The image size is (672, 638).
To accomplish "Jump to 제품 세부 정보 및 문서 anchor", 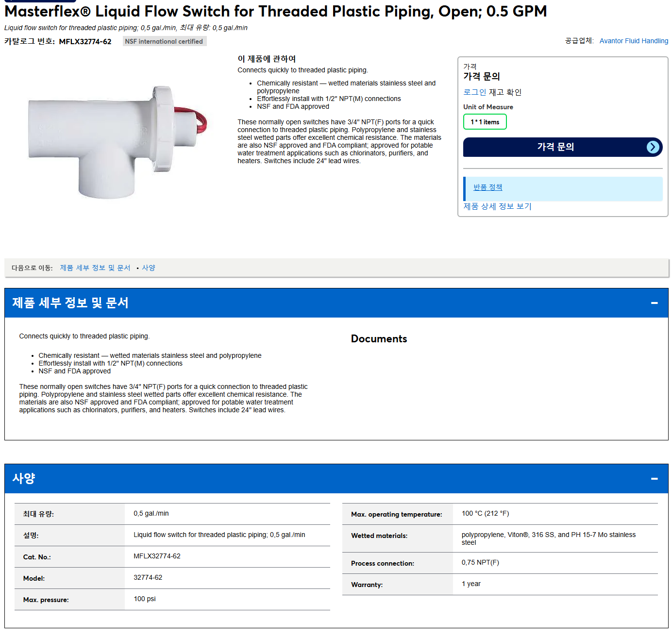I will pyautogui.click(x=95, y=268).
